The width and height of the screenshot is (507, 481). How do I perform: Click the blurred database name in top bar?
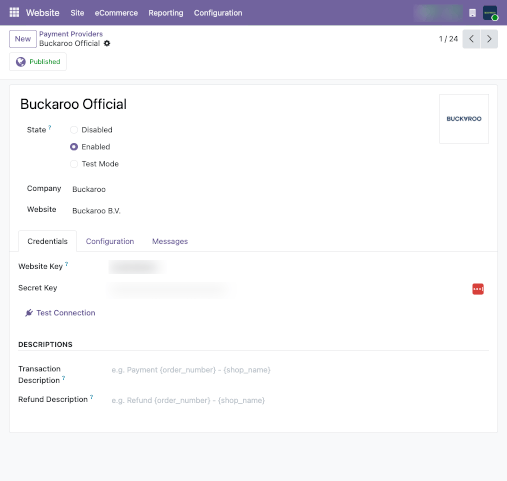[x=439, y=13]
